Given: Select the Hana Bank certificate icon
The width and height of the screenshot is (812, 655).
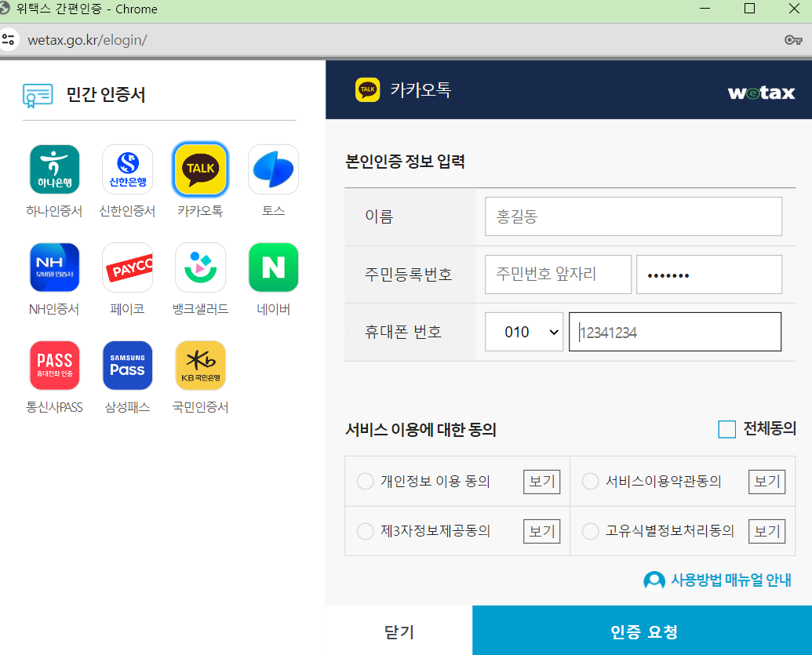Looking at the screenshot, I should pos(54,169).
